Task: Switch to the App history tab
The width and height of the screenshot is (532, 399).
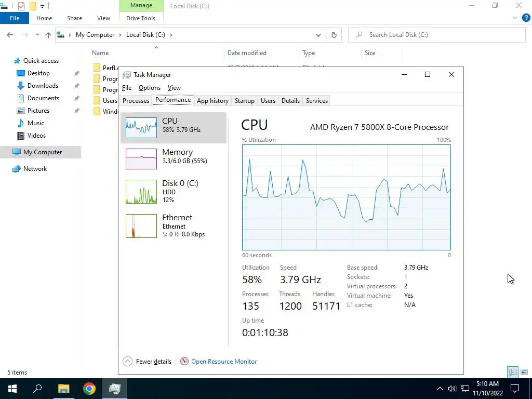Action: pos(212,101)
